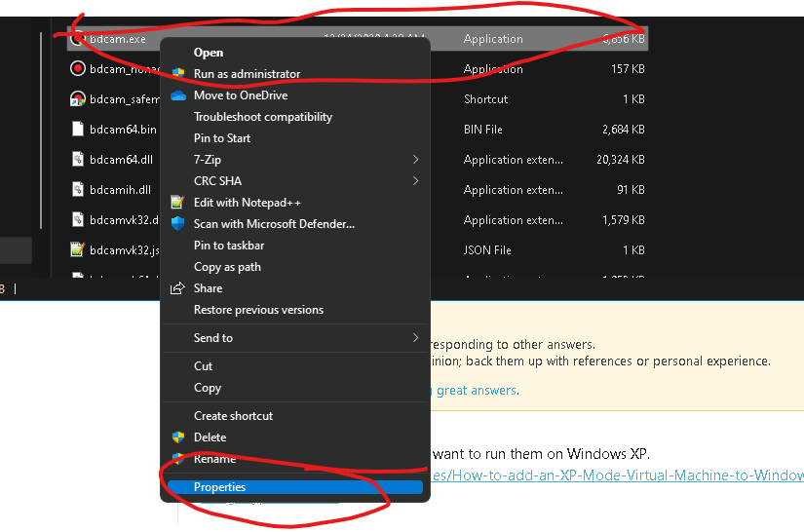Choose Share from context menu
This screenshot has height=532, width=804.
click(295, 288)
